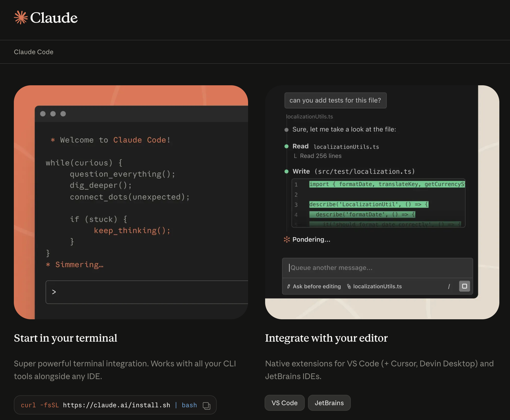Click the middle terminal window dot
The width and height of the screenshot is (510, 420).
click(x=53, y=114)
